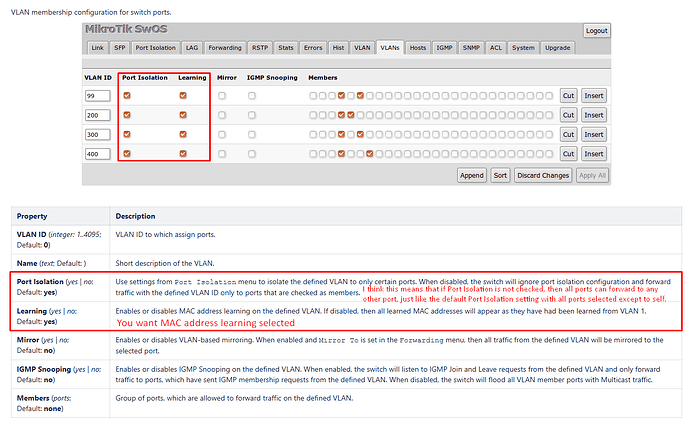Image resolution: width=690 pixels, height=421 pixels.
Task: Click the Members column header
Action: pyautogui.click(x=323, y=77)
